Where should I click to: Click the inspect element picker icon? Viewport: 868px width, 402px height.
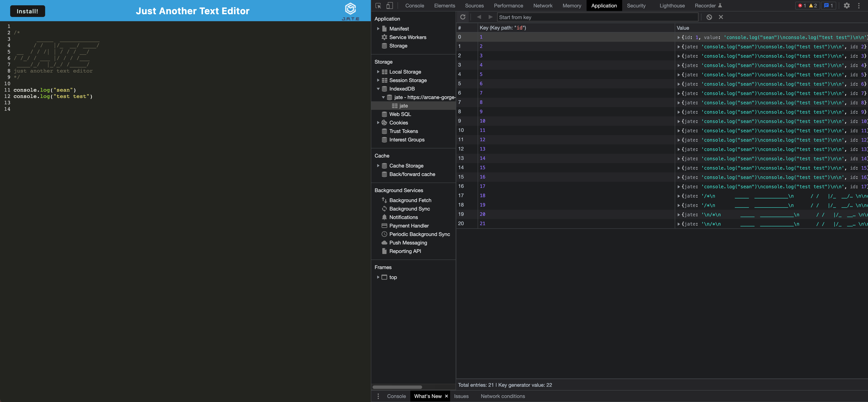point(378,6)
